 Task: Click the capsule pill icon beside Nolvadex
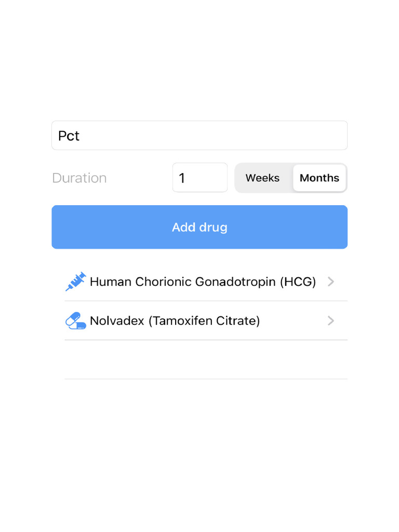click(x=76, y=321)
